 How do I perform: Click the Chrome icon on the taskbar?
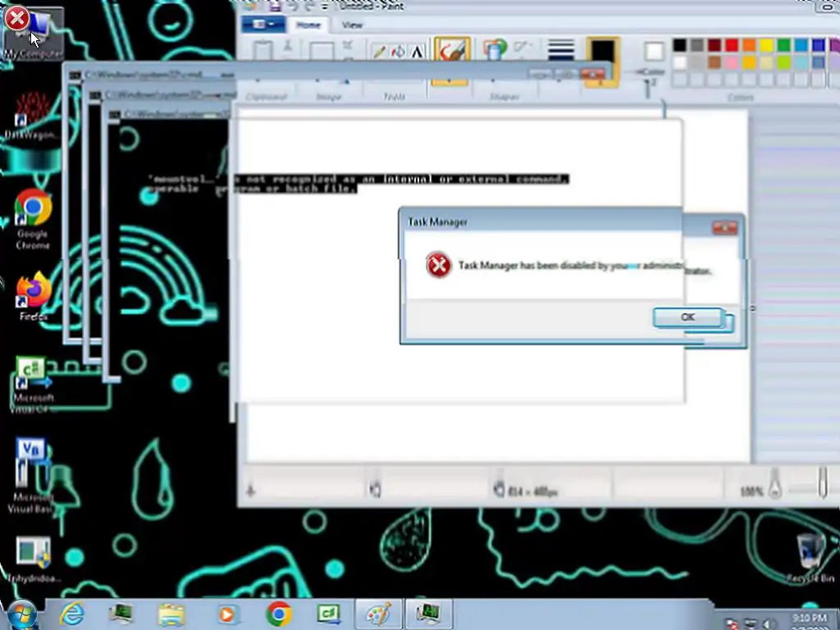coord(279,614)
